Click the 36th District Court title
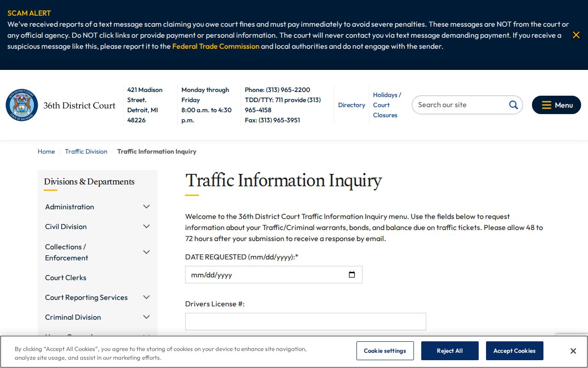 click(x=79, y=105)
